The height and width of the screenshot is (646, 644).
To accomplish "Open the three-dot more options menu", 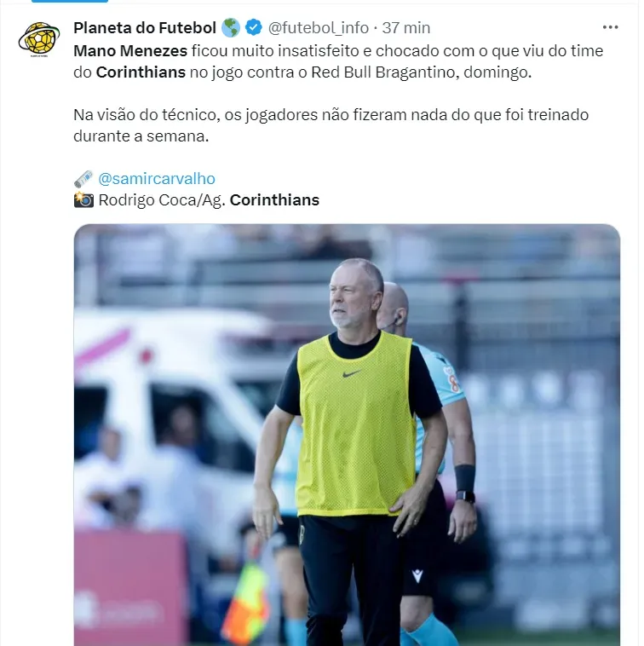I will [610, 27].
